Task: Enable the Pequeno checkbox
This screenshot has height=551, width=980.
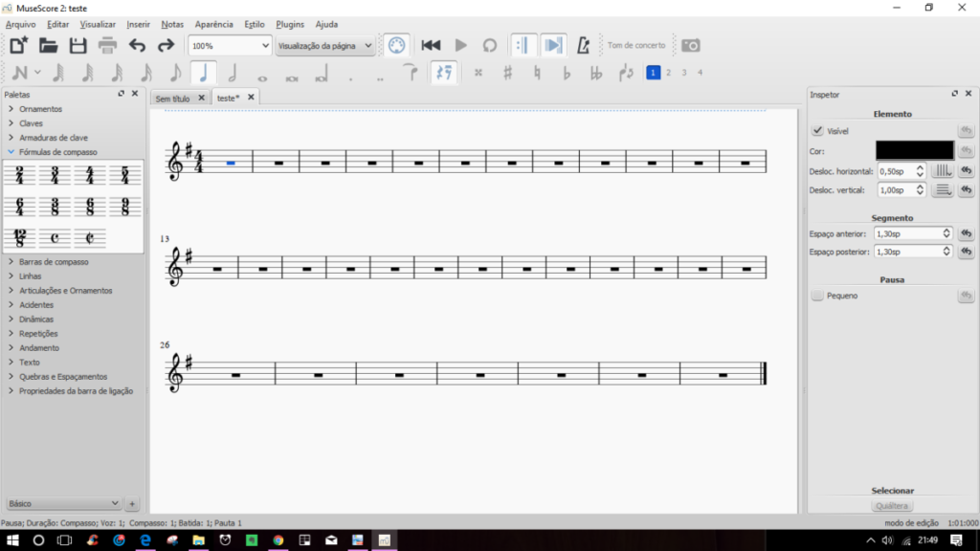Action: [x=817, y=297]
